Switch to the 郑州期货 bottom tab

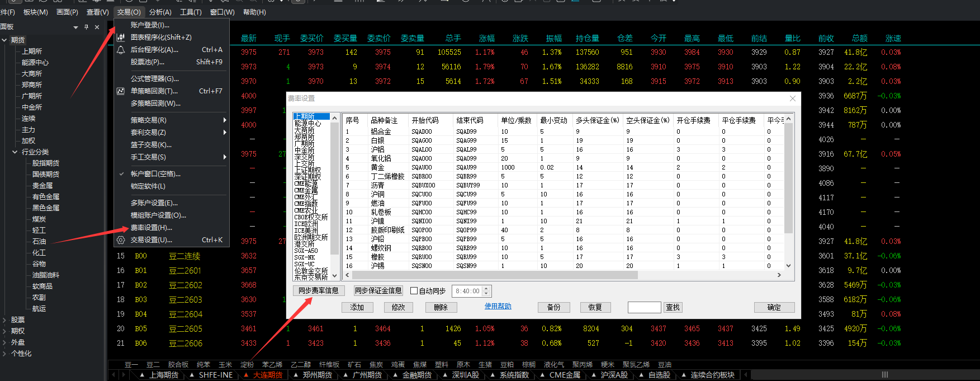[x=317, y=375]
